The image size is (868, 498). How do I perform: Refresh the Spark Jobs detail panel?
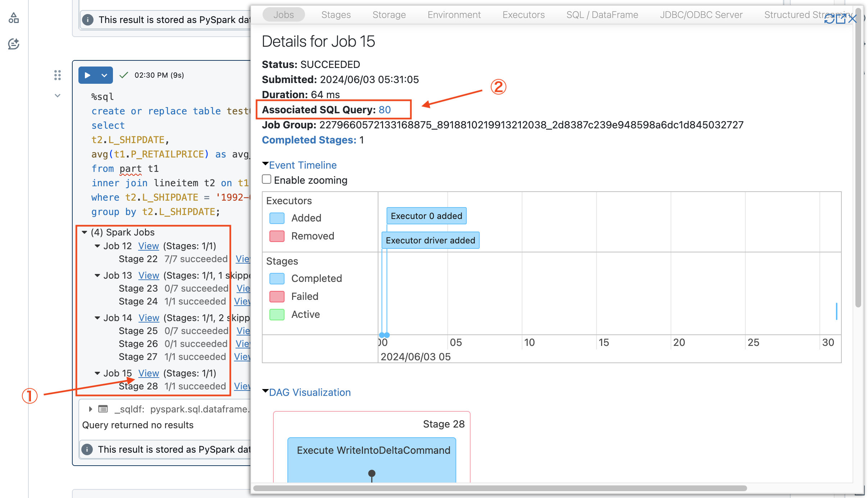[x=830, y=19]
